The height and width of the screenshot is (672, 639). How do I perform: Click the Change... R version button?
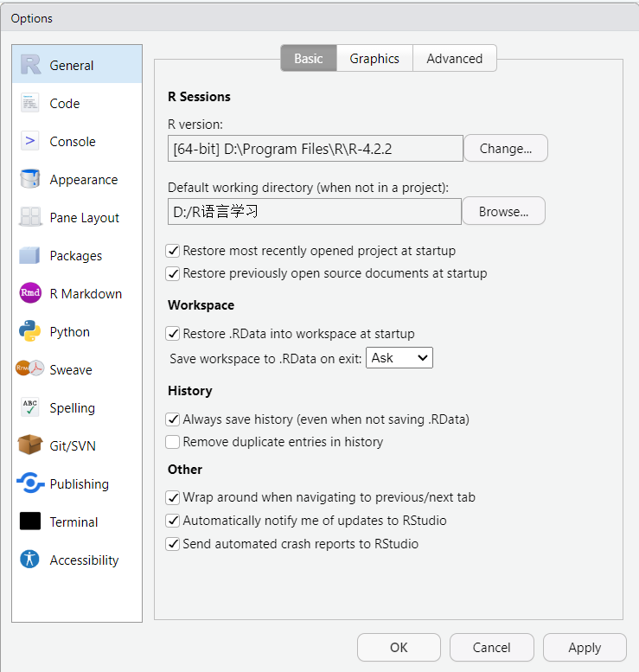coord(506,148)
